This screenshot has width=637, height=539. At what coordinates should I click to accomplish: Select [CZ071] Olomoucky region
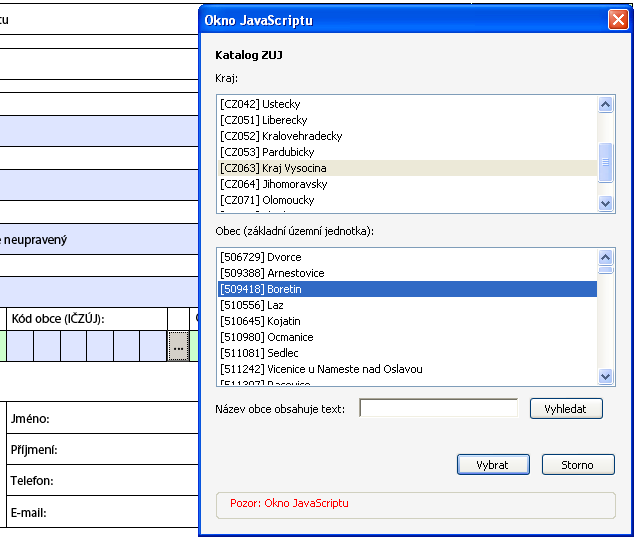pos(407,200)
